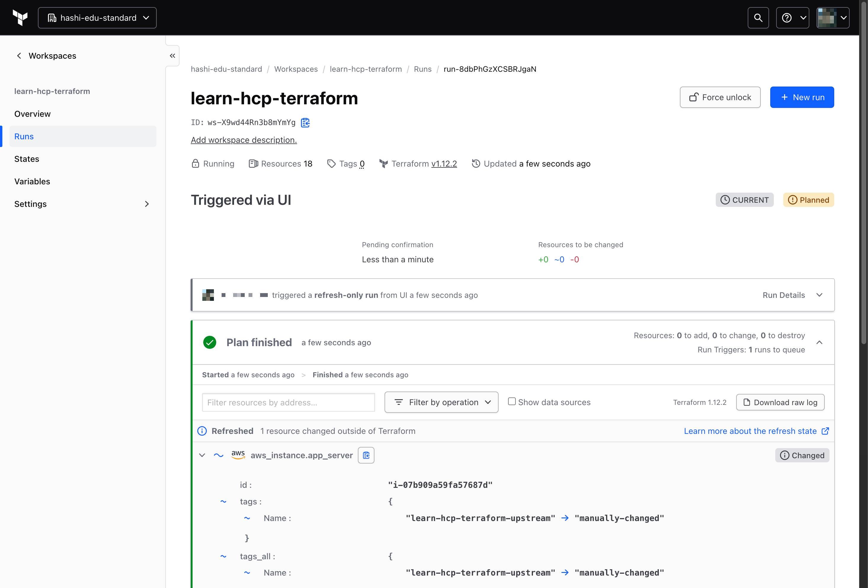Viewport: 868px width, 588px height.
Task: Select Variables in the sidebar
Action: click(32, 181)
